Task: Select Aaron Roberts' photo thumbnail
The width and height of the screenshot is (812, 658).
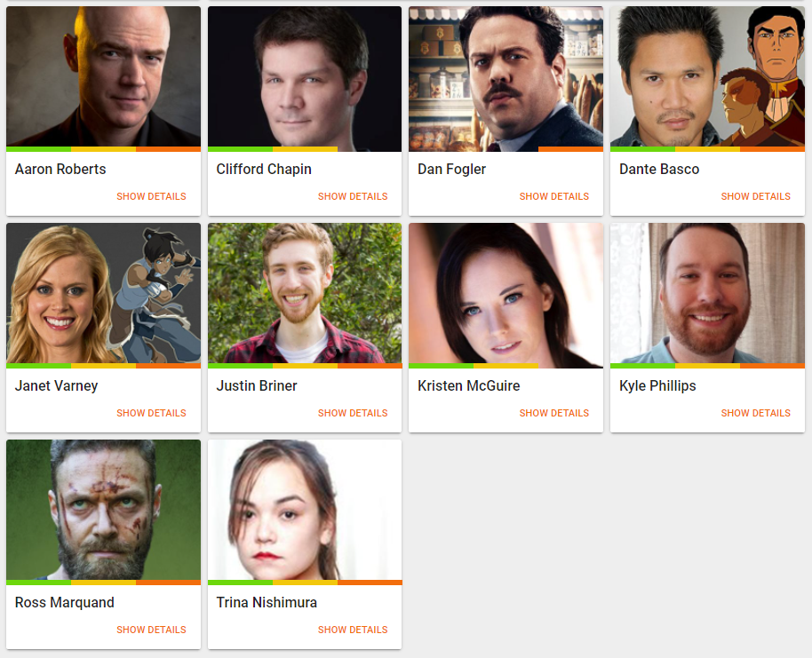Action: point(104,76)
